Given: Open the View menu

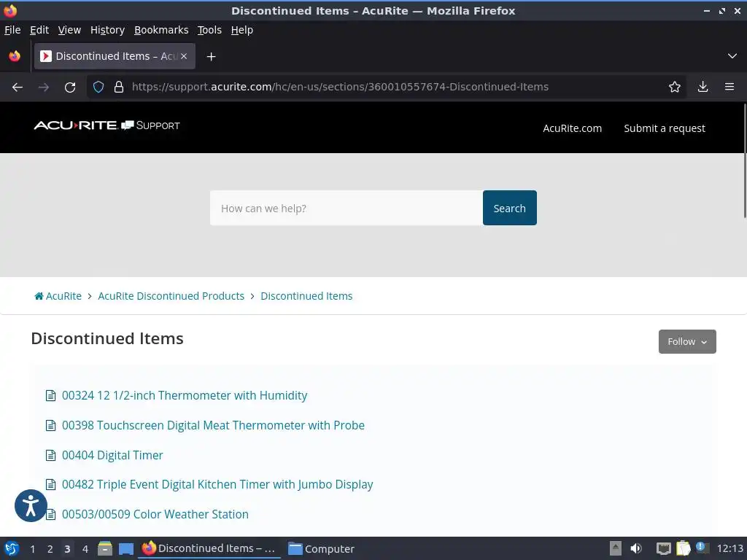Looking at the screenshot, I should [x=69, y=30].
